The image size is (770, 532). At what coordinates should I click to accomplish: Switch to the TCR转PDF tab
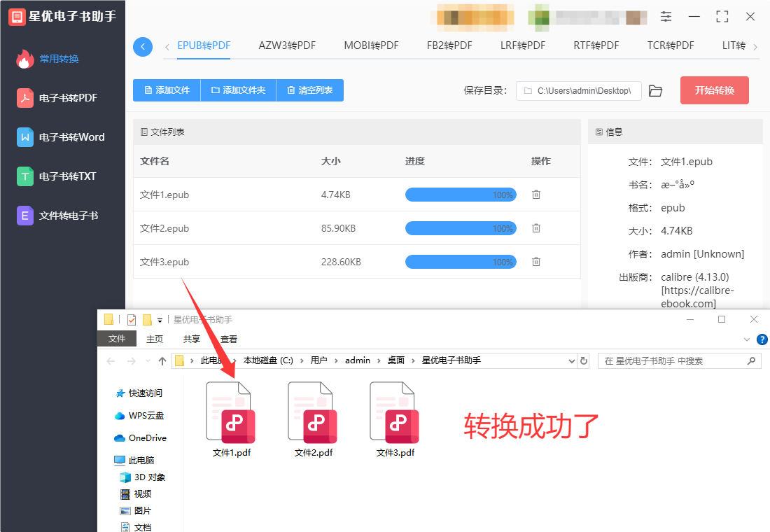pyautogui.click(x=671, y=45)
